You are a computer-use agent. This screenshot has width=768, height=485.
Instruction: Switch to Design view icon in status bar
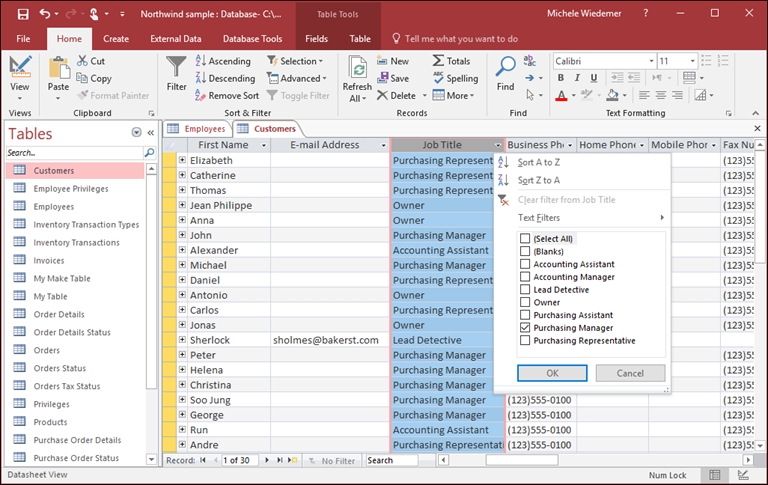pos(743,475)
